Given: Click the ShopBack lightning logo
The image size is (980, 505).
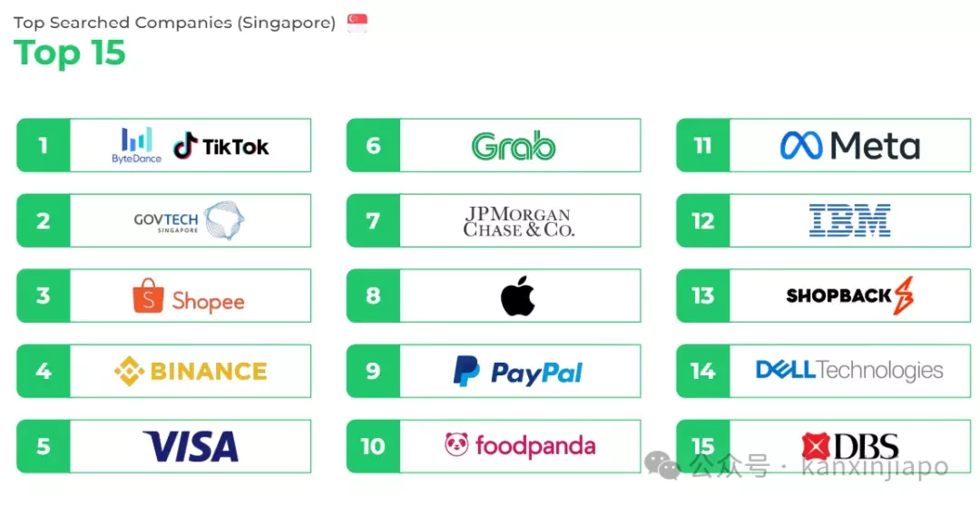Looking at the screenshot, I should [x=904, y=296].
